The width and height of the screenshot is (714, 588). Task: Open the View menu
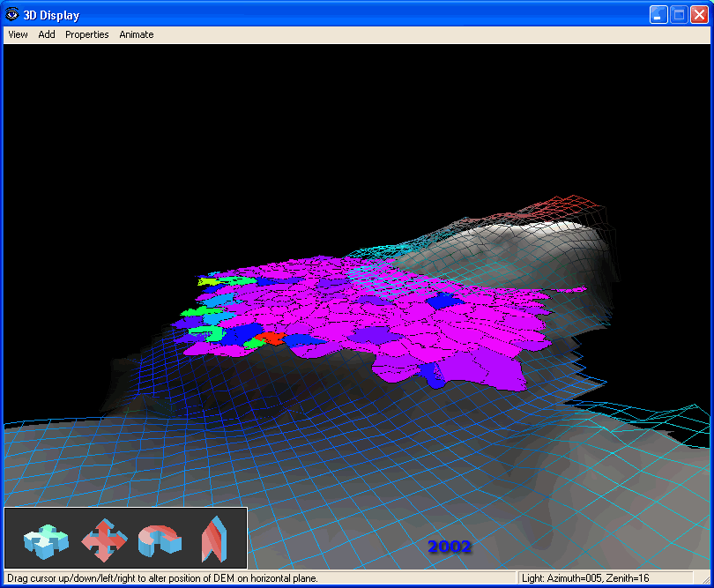coord(18,34)
